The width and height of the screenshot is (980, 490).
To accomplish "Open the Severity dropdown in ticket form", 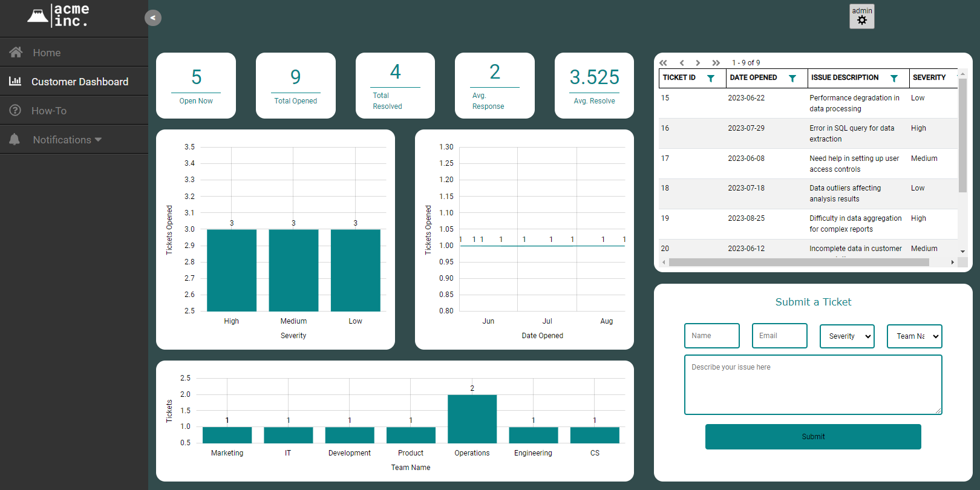I will 847,336.
